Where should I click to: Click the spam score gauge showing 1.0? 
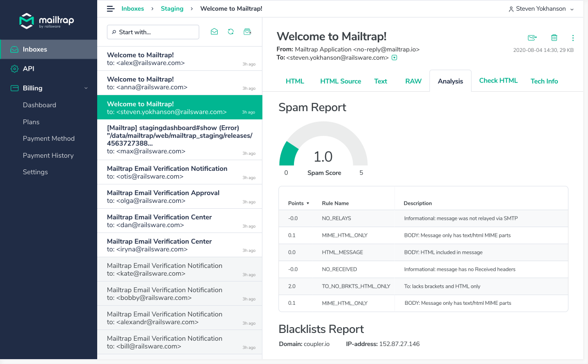(323, 144)
